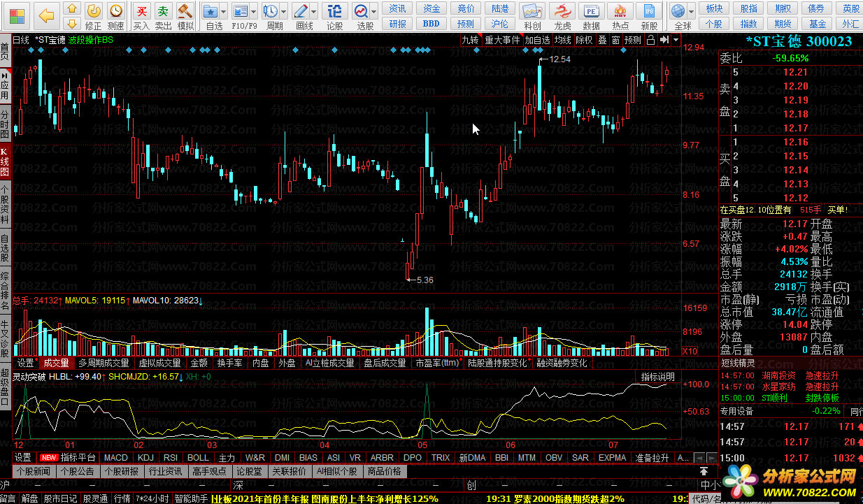Switch to the MACD indicator tab
Viewport: 863px width, 504px height.
tap(116, 458)
